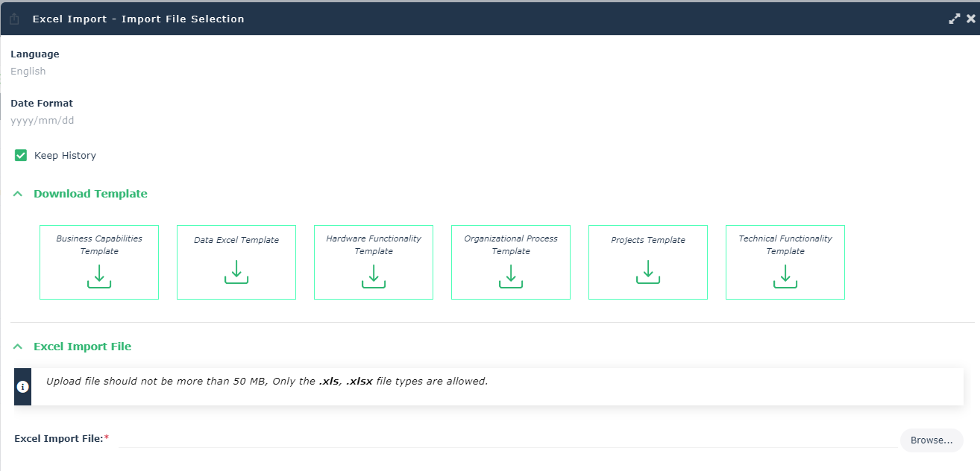Download the Business Capabilities Template
The width and height of the screenshot is (980, 471).
(99, 276)
